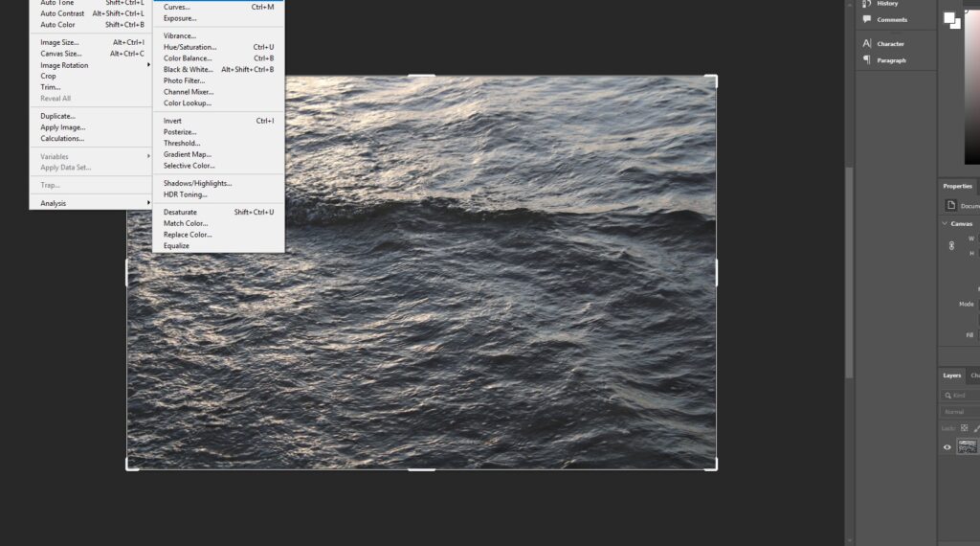This screenshot has height=546, width=980.
Task: Click the layer Kind search field
Action: 960,396
